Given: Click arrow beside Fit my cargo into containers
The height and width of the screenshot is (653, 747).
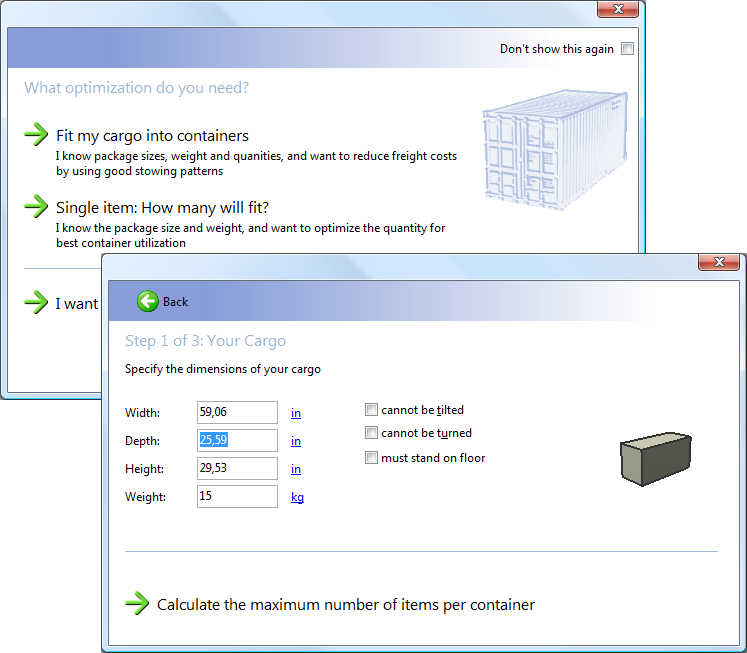Looking at the screenshot, I should coord(36,135).
